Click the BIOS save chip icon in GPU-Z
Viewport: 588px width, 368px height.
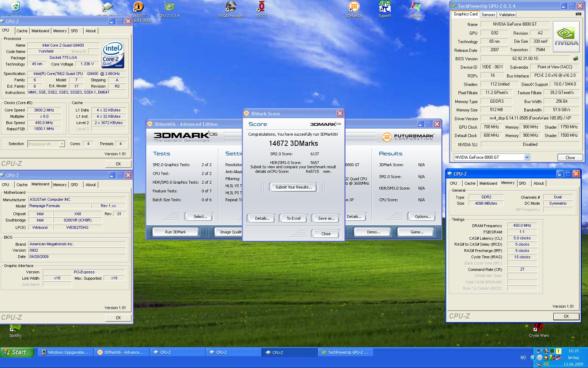(575, 59)
